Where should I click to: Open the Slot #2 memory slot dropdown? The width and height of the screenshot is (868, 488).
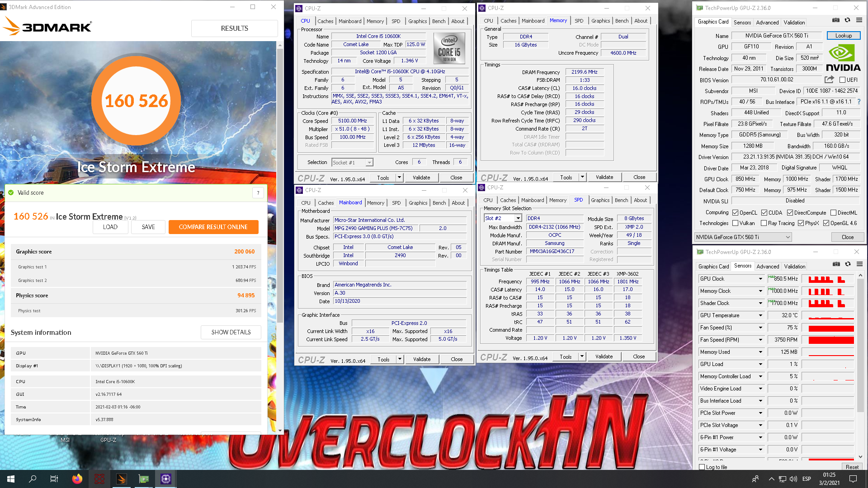point(503,218)
